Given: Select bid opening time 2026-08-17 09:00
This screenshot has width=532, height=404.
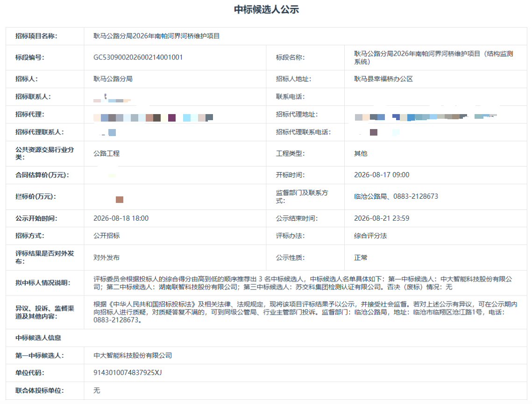Looking at the screenshot, I should [382, 175].
